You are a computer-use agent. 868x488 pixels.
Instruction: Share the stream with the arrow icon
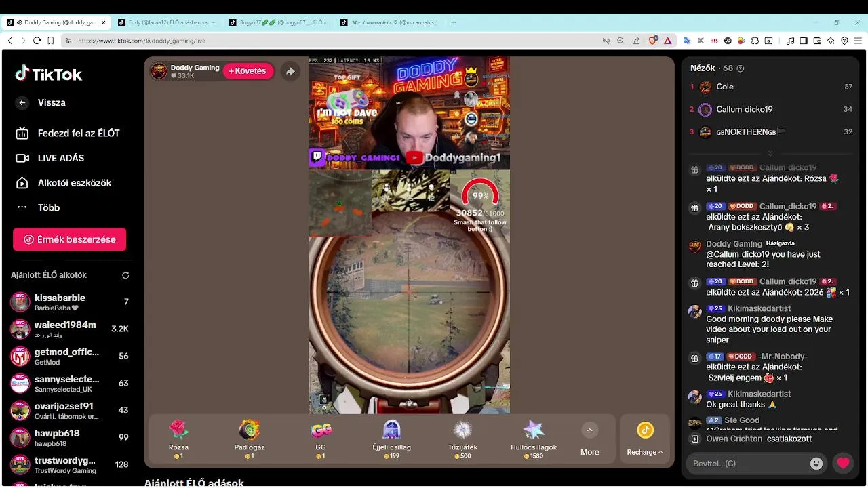(290, 71)
